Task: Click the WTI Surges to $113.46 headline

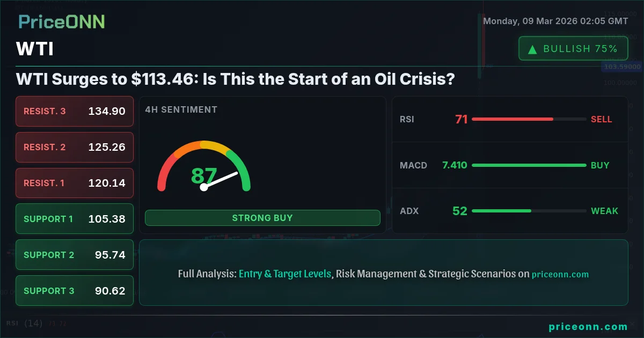Action: [x=236, y=80]
